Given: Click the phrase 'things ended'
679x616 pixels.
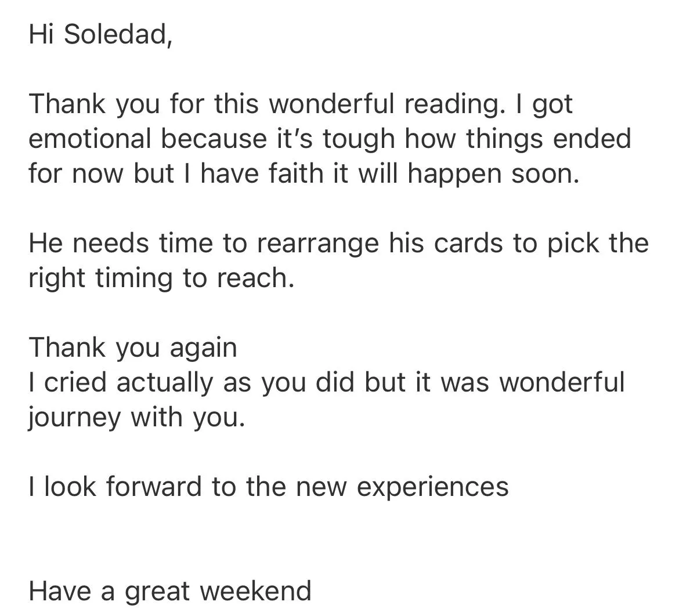Looking at the screenshot, I should (x=548, y=139).
